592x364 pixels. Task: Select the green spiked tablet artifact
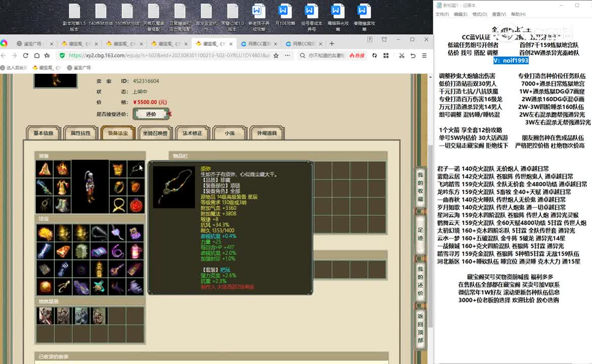pos(81,251)
